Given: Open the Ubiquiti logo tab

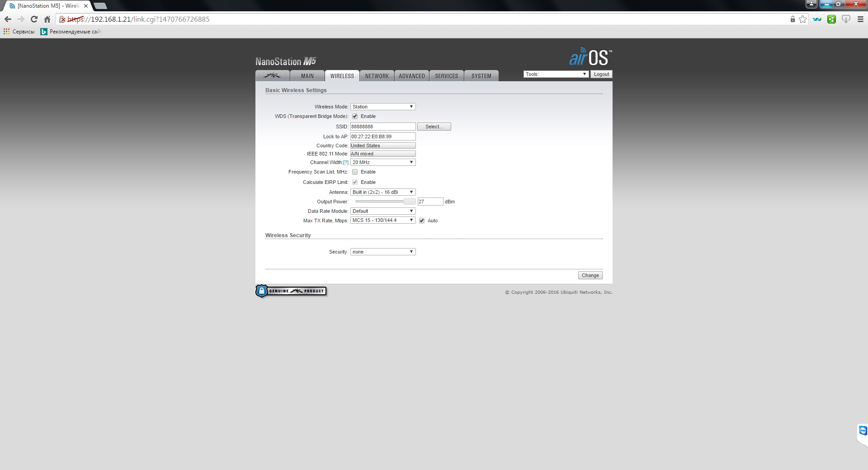Looking at the screenshot, I should [x=272, y=76].
